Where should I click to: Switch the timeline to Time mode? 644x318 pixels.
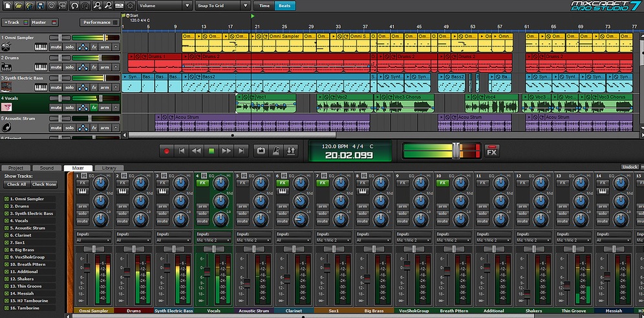coord(264,6)
